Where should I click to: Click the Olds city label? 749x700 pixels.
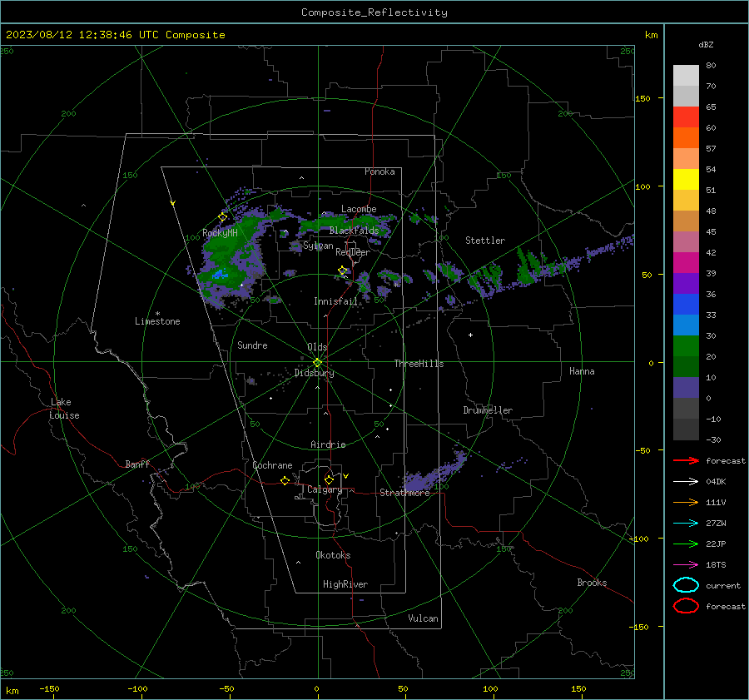coord(317,347)
